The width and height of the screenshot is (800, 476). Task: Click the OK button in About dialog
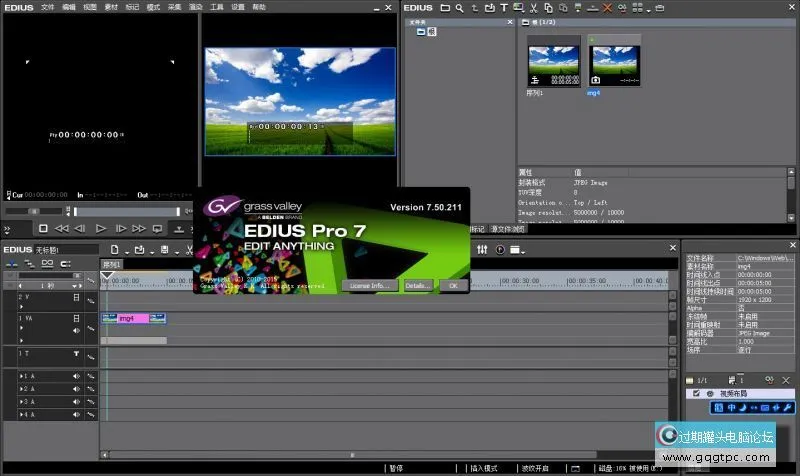coord(452,285)
